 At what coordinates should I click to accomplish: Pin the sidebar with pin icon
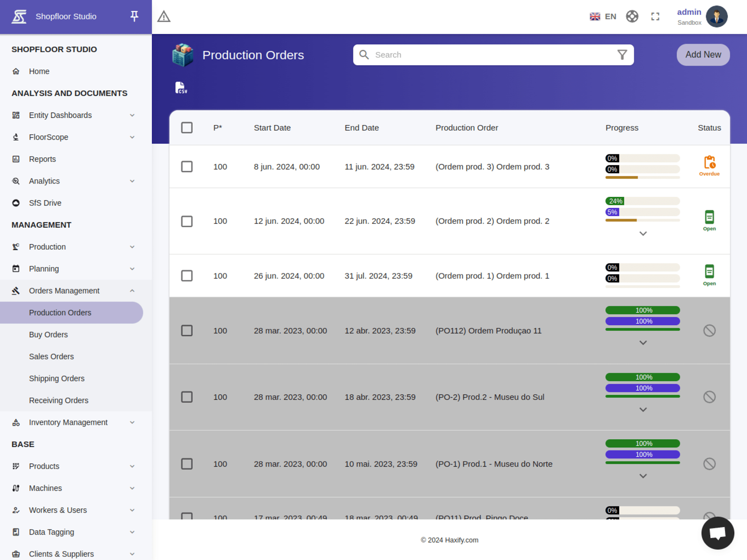pyautogui.click(x=134, y=16)
